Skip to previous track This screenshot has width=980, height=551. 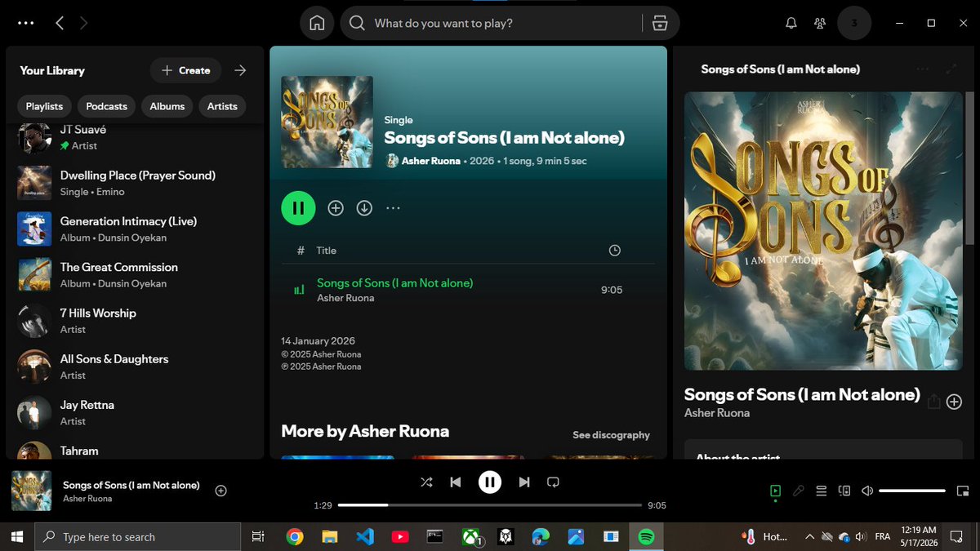coord(456,482)
